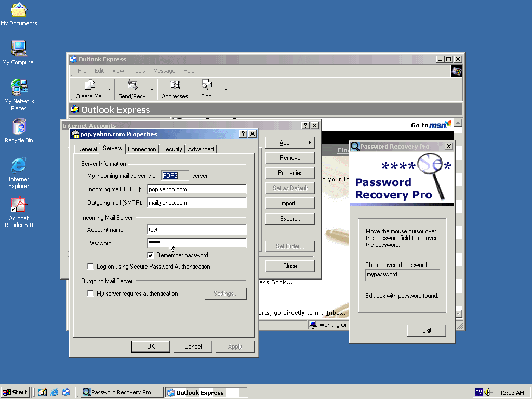
Task: Click Remove in Internet Accounts
Action: pyautogui.click(x=290, y=158)
